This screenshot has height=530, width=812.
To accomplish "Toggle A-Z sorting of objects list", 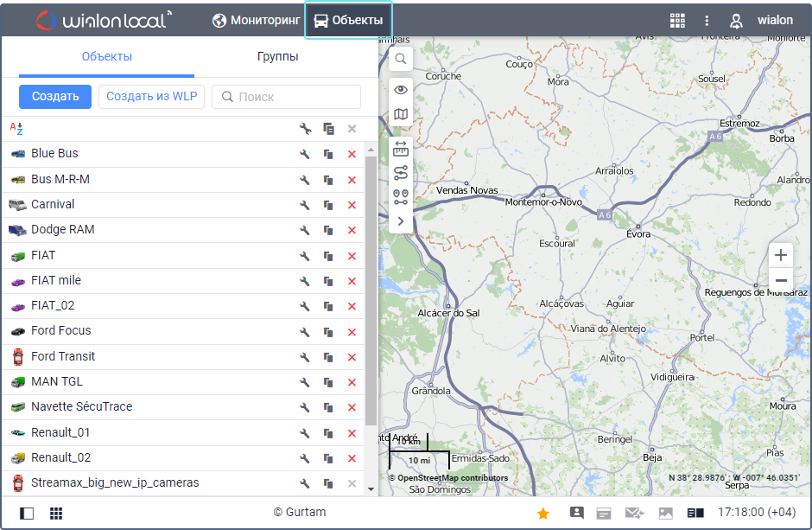I will pyautogui.click(x=16, y=129).
